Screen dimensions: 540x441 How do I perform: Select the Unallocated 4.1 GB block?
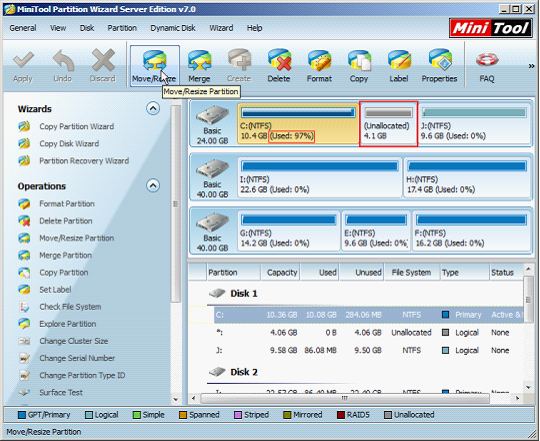[388, 124]
